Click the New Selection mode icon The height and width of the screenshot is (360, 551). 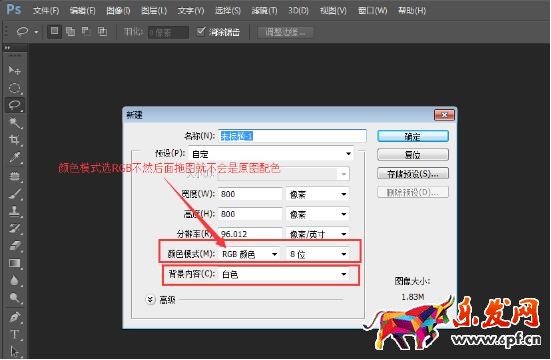pos(54,32)
